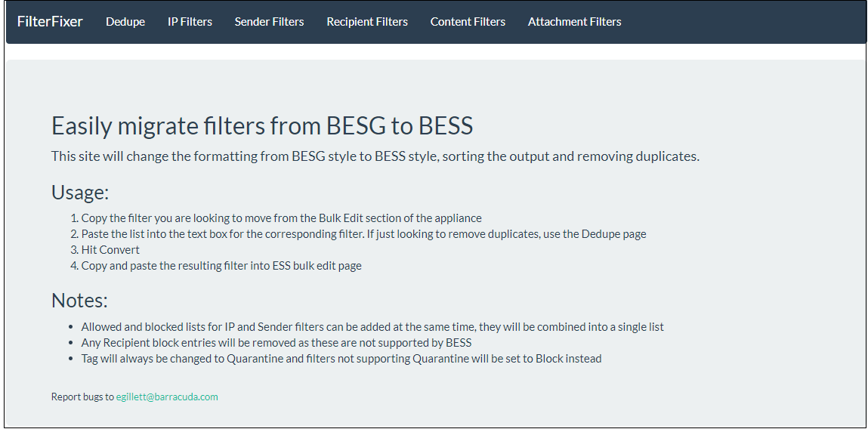Open the Dedupe page
The width and height of the screenshot is (868, 429).
click(125, 22)
